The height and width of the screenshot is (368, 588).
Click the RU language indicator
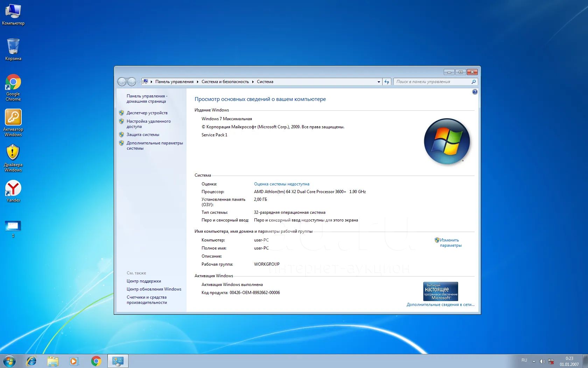pyautogui.click(x=524, y=360)
